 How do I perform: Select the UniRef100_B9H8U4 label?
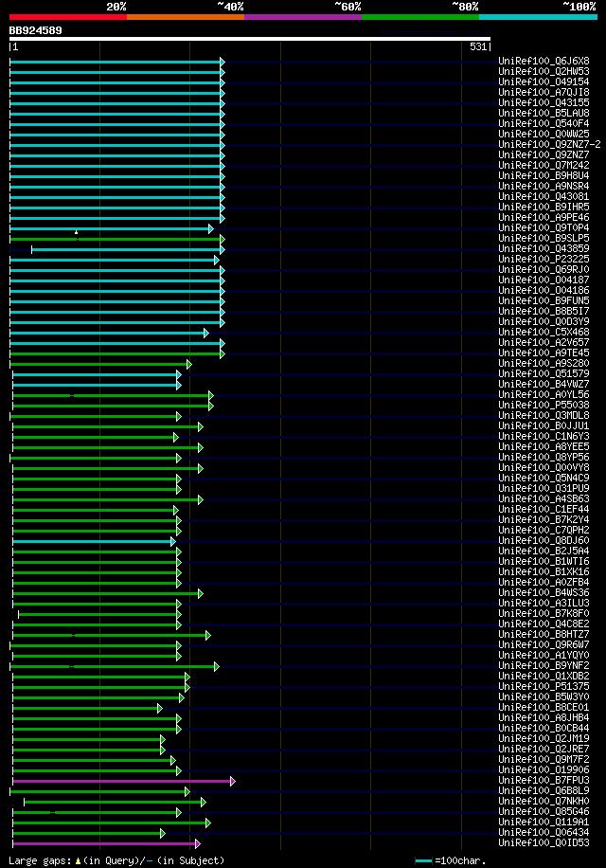coord(544,176)
